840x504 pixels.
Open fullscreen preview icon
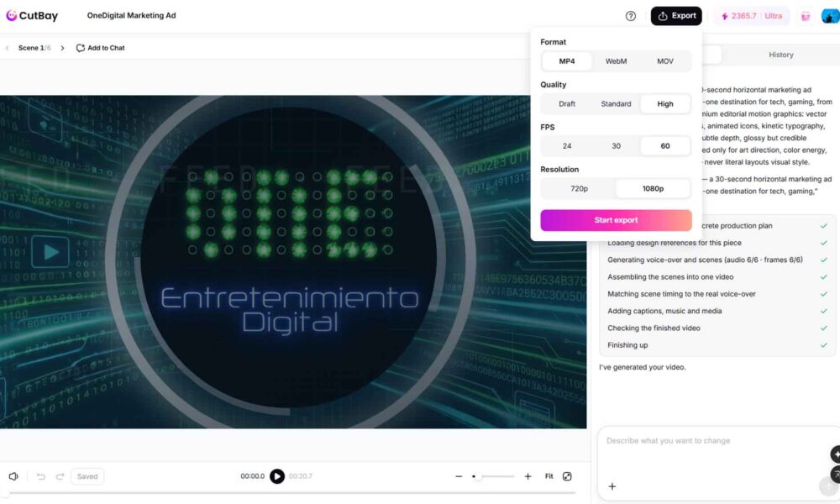(x=567, y=476)
